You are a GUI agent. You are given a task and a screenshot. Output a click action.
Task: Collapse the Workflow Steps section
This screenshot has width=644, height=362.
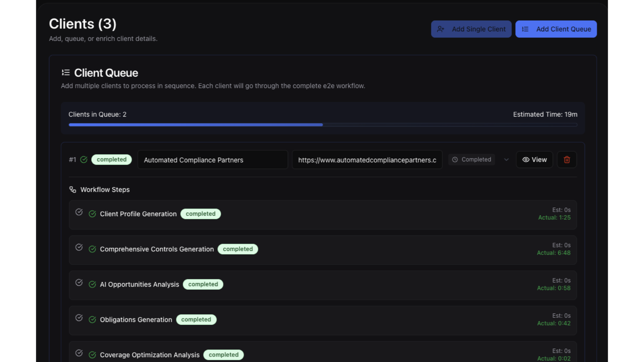(x=105, y=190)
